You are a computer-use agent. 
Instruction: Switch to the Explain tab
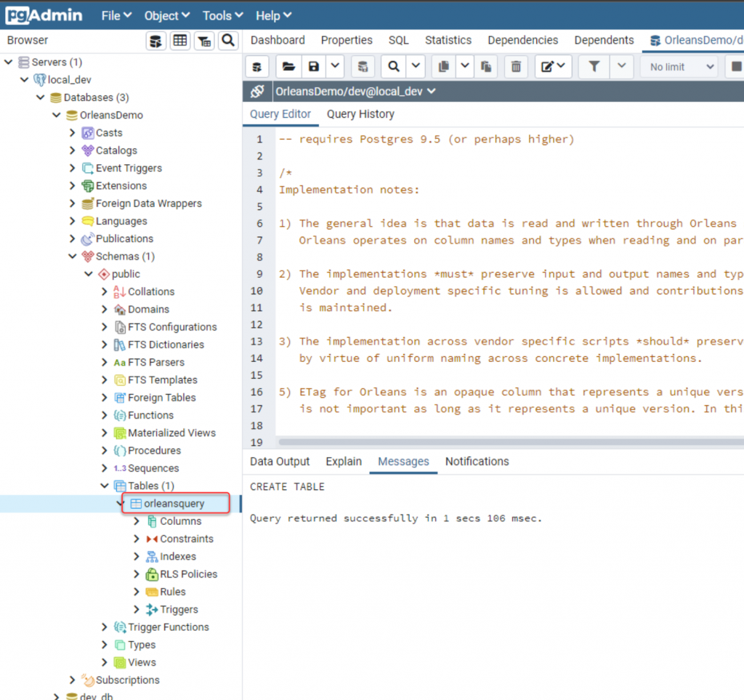click(344, 462)
